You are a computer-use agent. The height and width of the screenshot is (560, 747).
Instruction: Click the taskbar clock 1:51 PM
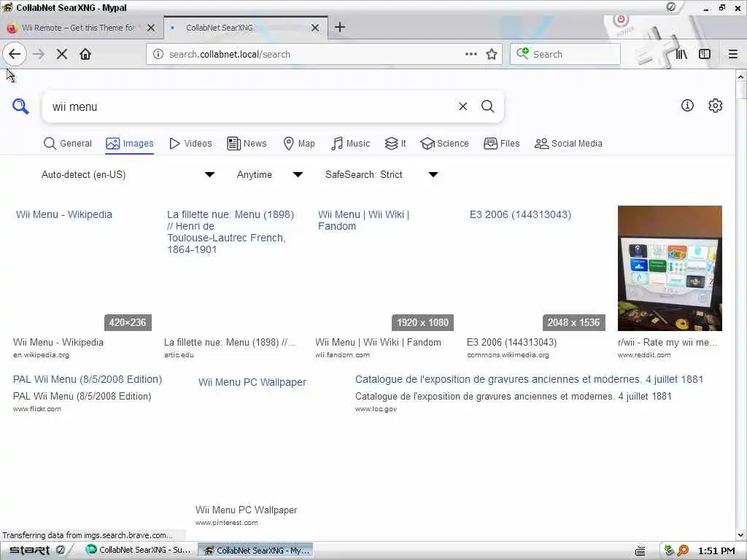(716, 551)
